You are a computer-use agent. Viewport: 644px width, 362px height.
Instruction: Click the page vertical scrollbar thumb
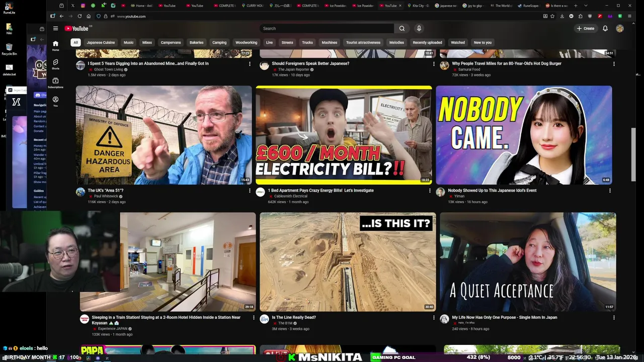point(633,155)
